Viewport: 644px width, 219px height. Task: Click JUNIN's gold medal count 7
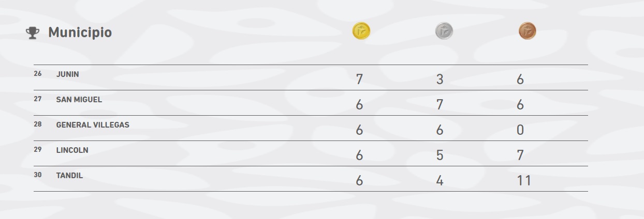[359, 80]
